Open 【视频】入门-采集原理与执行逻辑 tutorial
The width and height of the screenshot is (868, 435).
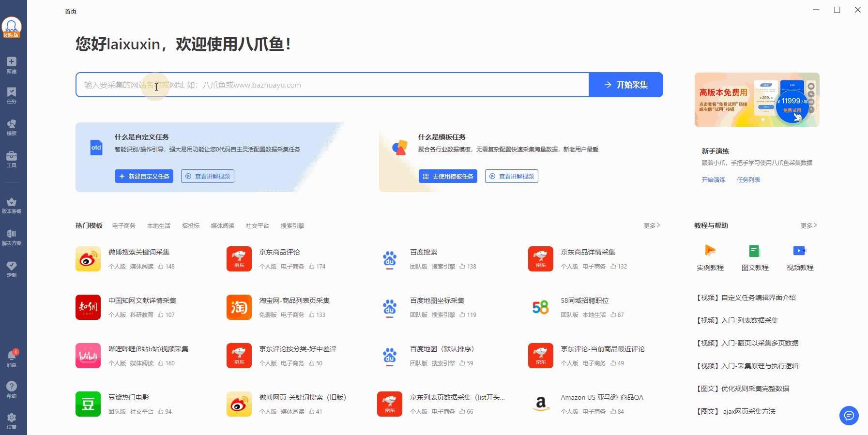[x=747, y=366]
